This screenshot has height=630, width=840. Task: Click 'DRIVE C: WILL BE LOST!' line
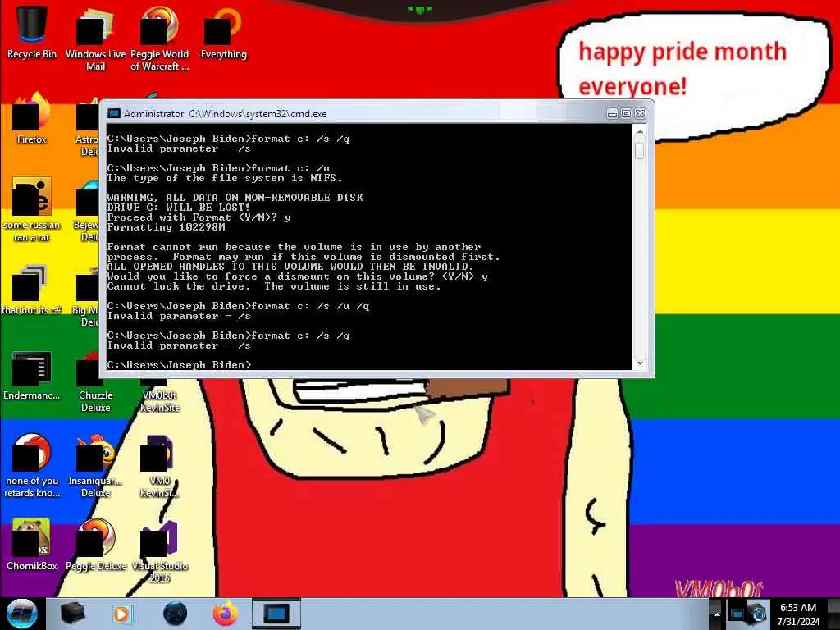pyautogui.click(x=178, y=208)
